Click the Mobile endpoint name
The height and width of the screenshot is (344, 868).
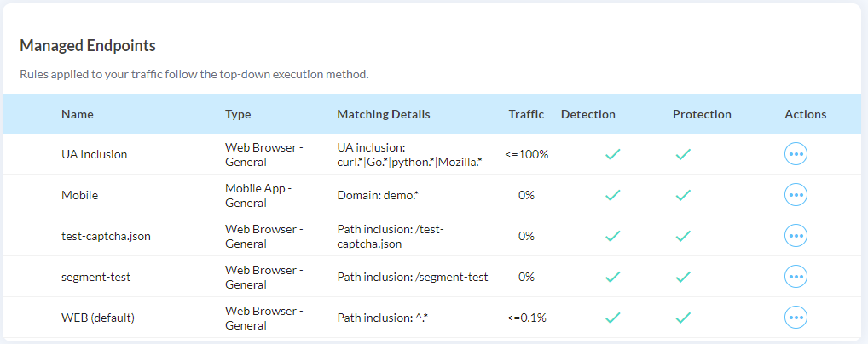pyautogui.click(x=79, y=195)
